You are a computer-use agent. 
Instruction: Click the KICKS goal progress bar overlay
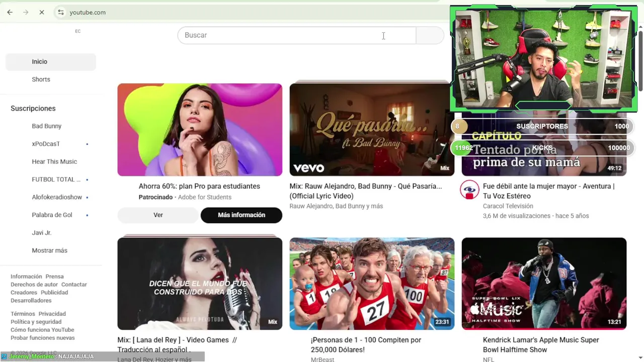[x=542, y=148]
